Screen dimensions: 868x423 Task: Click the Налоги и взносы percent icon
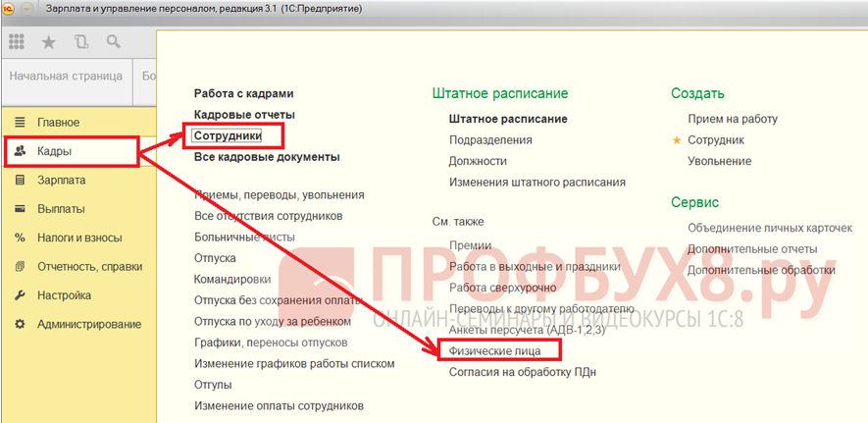click(x=20, y=238)
